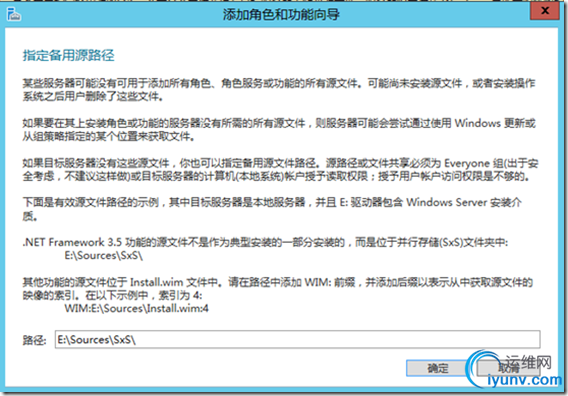Click example text WIM:E:\Sources\Install.wim:4

(137, 308)
